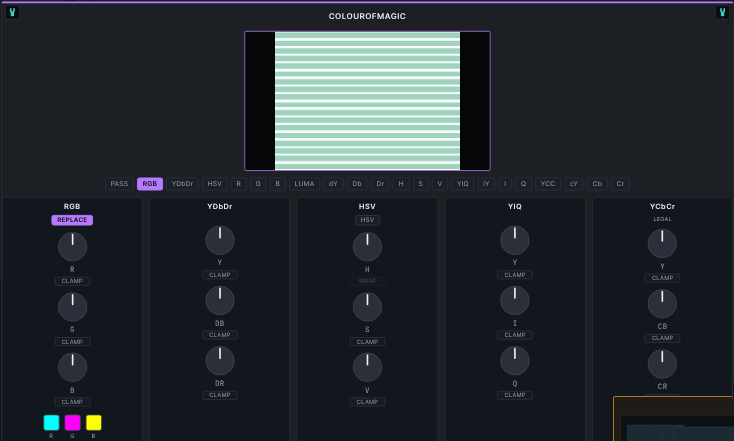The width and height of the screenshot is (734, 441).
Task: Select the cY mode button
Action: pos(574,184)
